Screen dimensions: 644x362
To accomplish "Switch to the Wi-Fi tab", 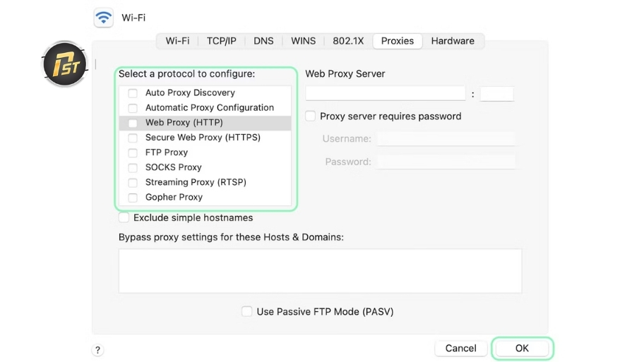I will click(177, 41).
